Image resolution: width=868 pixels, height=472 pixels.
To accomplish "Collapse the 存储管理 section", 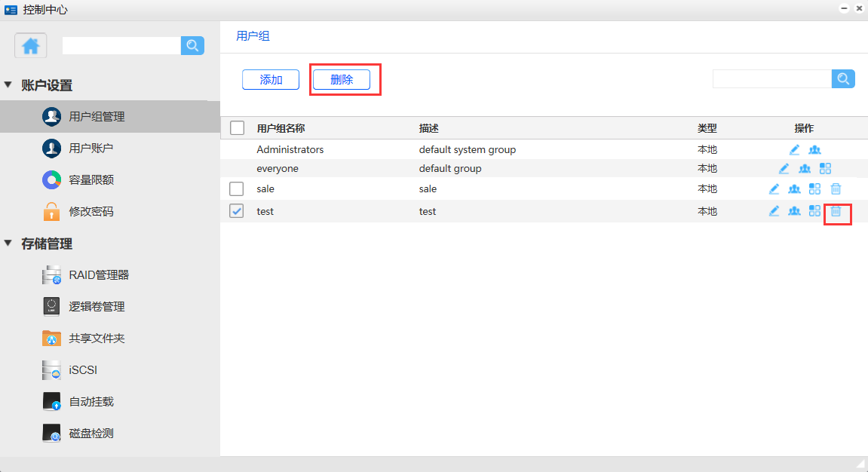I will (8, 244).
